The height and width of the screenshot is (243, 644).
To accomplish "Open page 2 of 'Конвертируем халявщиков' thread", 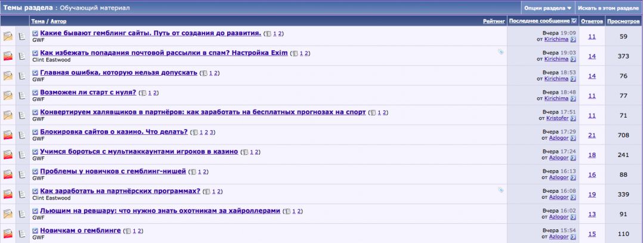I will [x=383, y=113].
